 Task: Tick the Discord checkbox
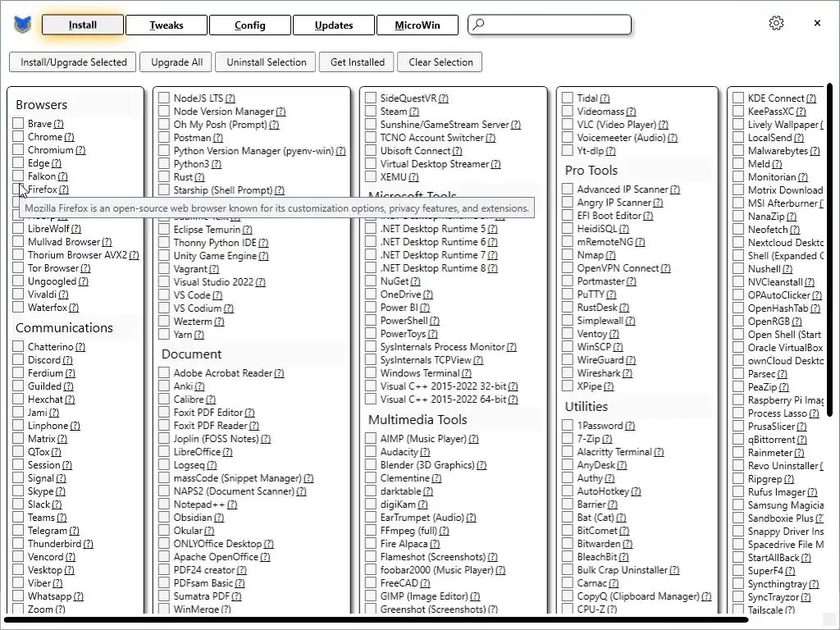(18, 359)
